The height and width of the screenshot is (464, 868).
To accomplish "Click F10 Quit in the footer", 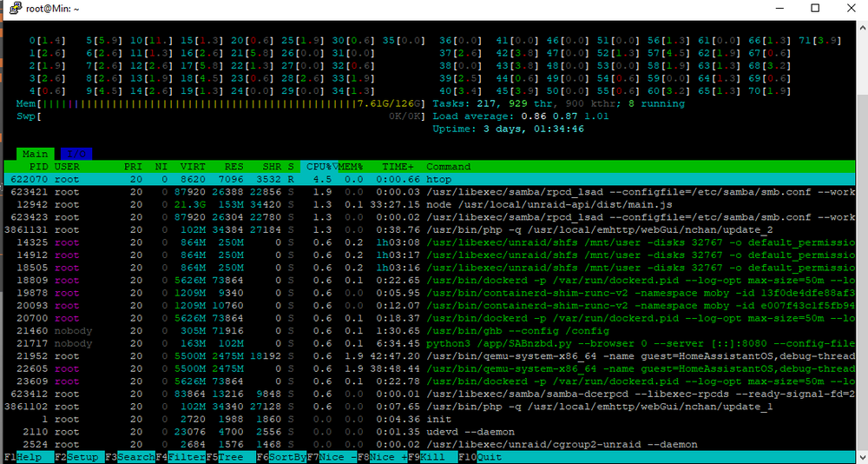I will pos(481,457).
